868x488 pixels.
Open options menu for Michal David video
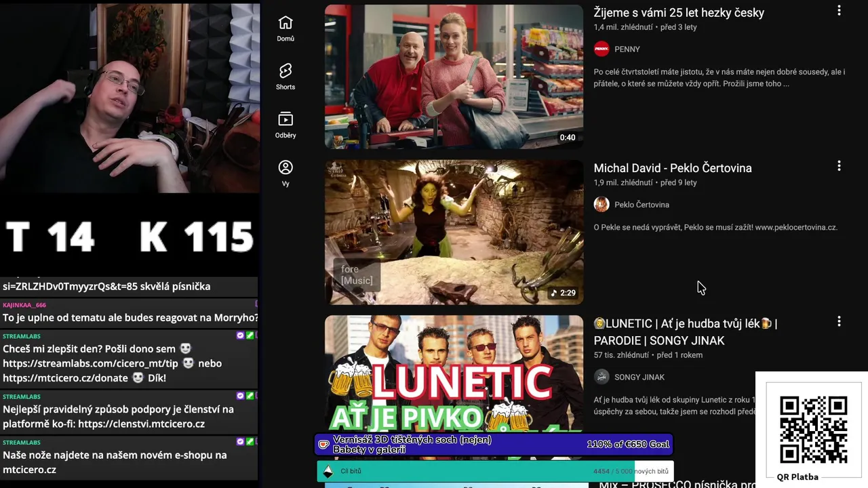839,166
